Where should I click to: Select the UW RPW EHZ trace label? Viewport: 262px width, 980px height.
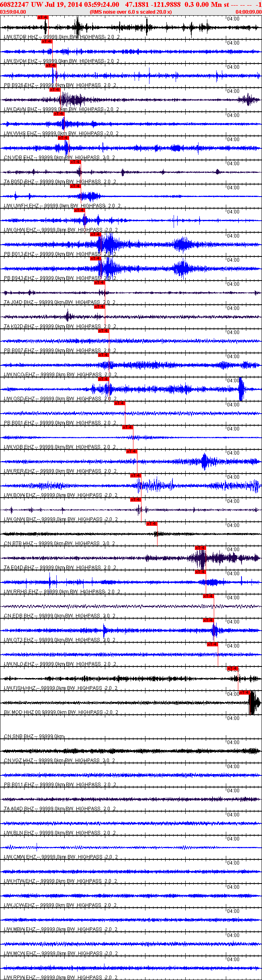pyautogui.click(x=60, y=978)
